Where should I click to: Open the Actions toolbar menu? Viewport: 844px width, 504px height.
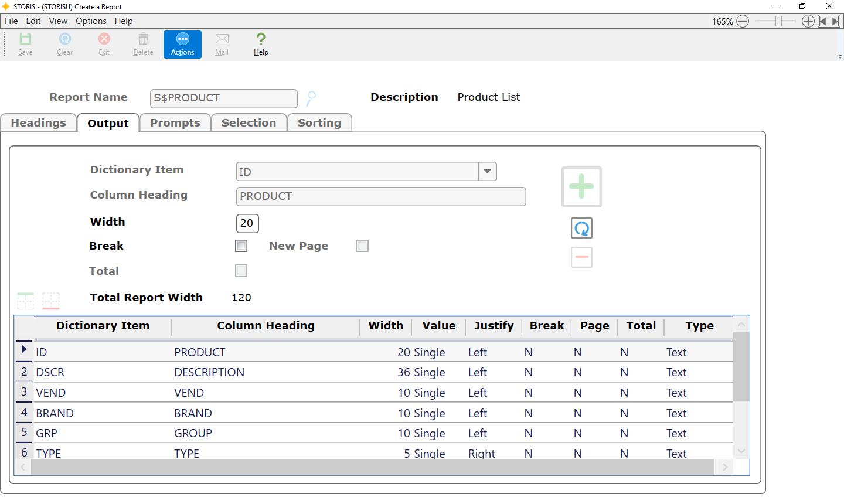point(182,44)
